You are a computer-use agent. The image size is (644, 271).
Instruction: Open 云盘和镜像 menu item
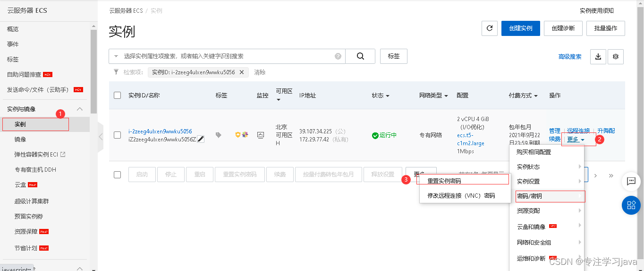pos(547,227)
